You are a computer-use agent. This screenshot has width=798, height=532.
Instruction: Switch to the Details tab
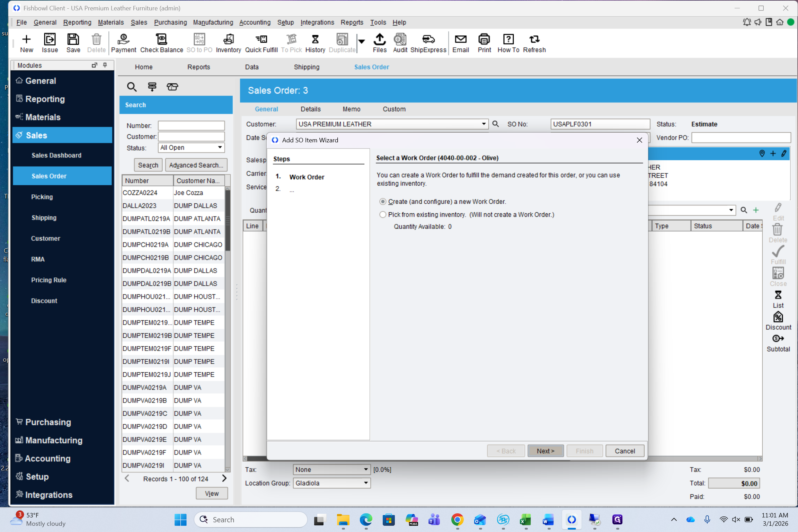tap(310, 109)
